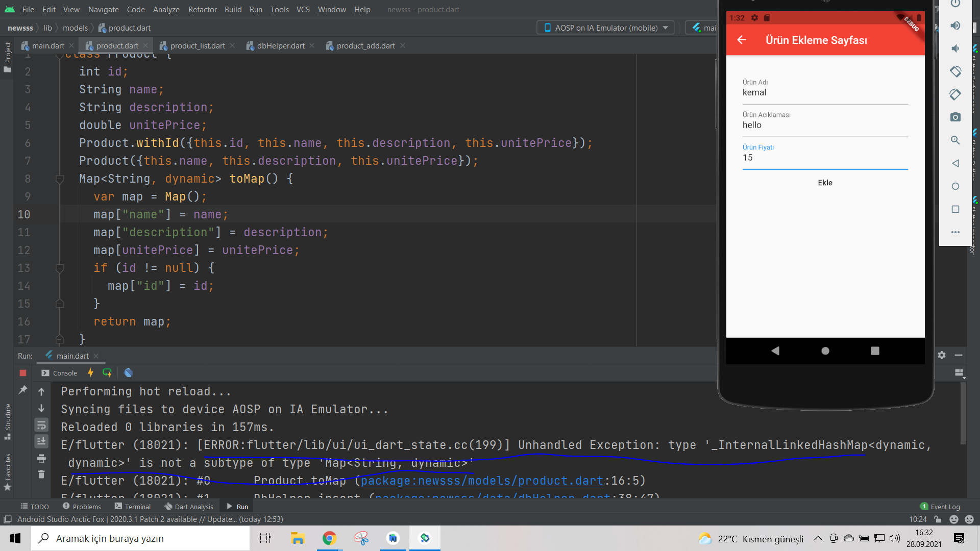The image size is (980, 551).
Task: Open Favorites tool window sidebar
Action: click(7, 472)
